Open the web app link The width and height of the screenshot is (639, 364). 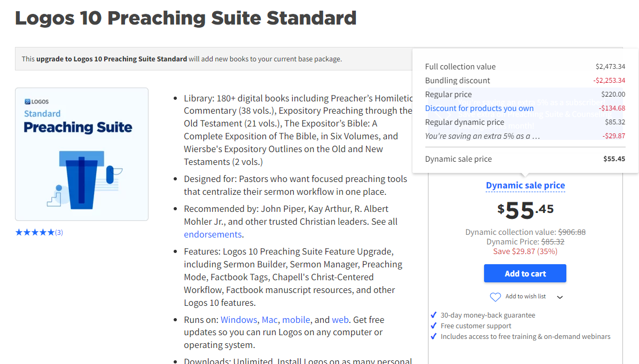340,320
